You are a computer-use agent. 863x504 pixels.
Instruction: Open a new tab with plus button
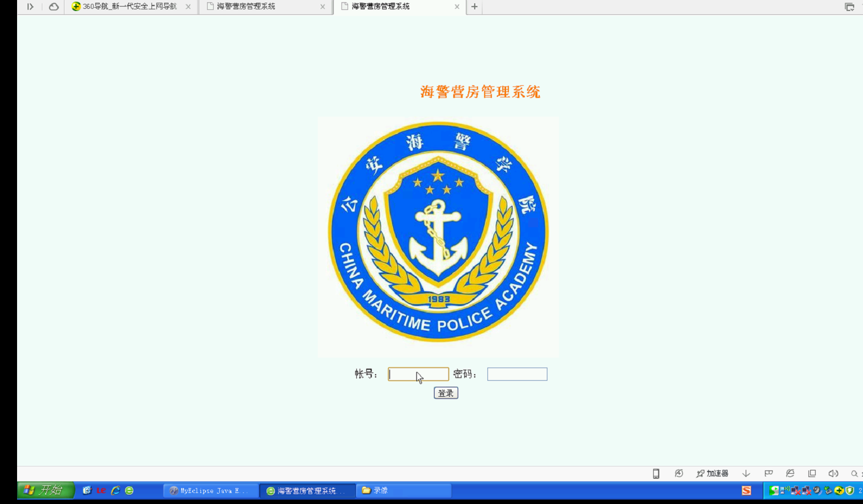click(x=474, y=7)
